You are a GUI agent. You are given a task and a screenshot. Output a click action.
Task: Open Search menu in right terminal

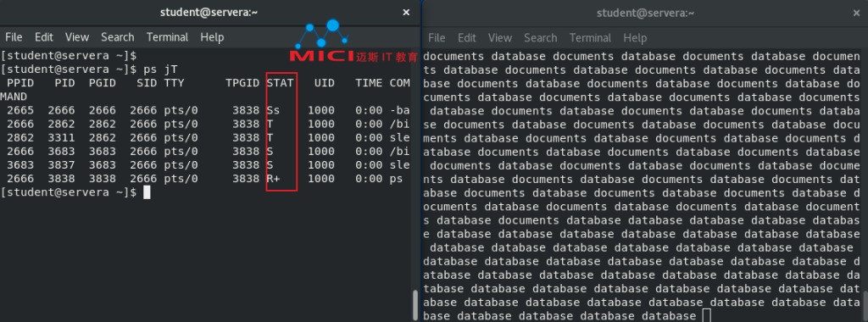pyautogui.click(x=540, y=37)
